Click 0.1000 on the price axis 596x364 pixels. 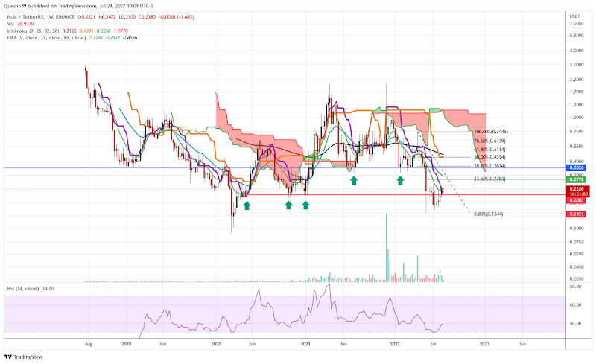(x=577, y=229)
